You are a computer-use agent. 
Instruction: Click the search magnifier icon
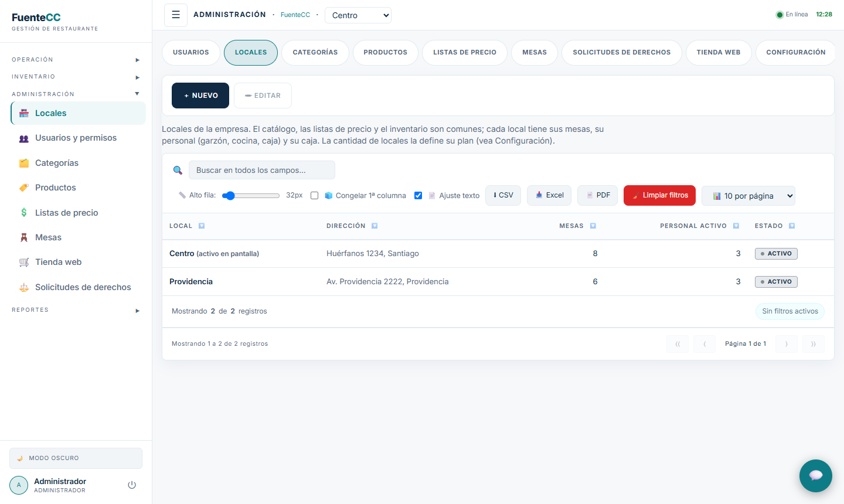[x=178, y=170]
